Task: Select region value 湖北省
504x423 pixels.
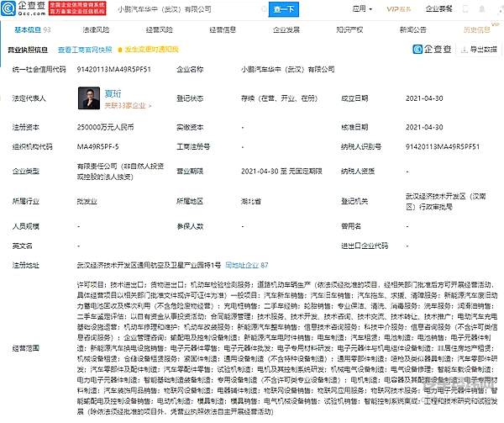Action: [251, 201]
